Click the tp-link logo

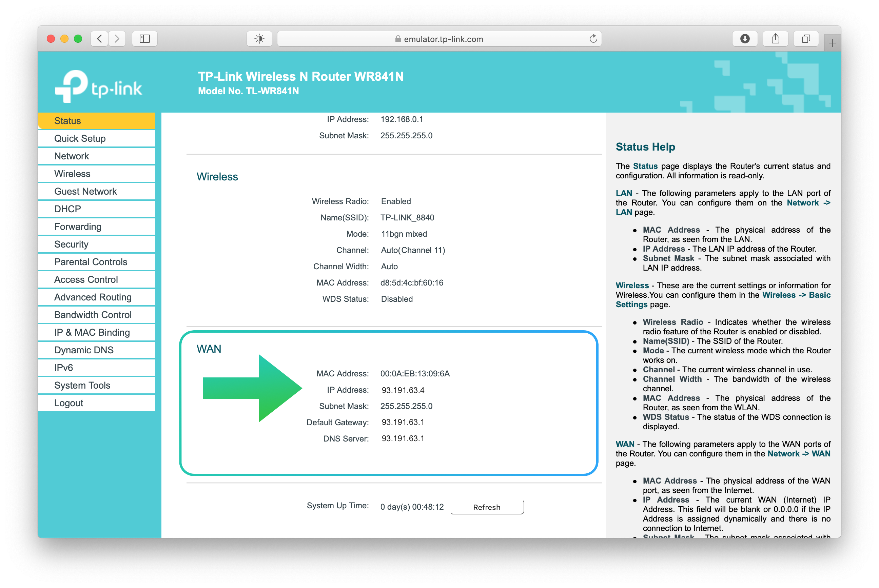[98, 86]
